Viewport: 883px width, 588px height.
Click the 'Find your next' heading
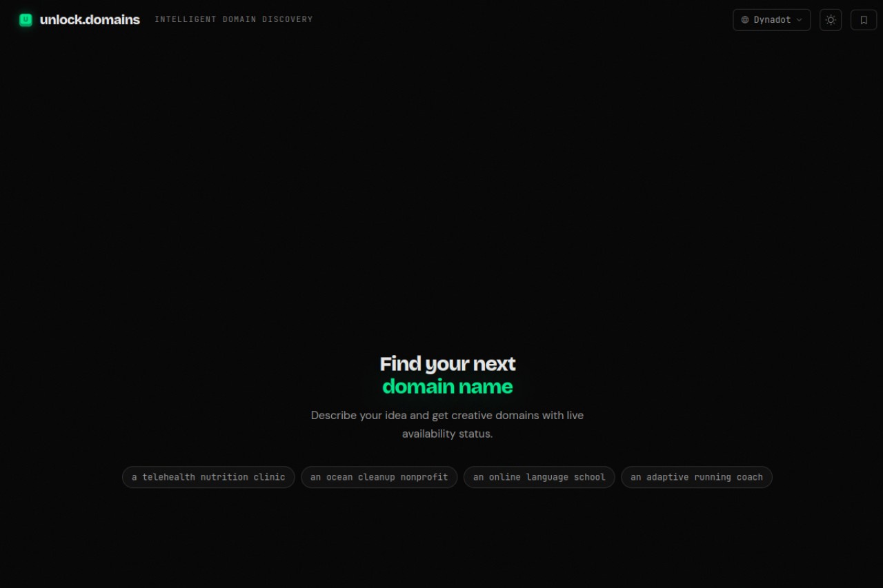[x=448, y=364]
